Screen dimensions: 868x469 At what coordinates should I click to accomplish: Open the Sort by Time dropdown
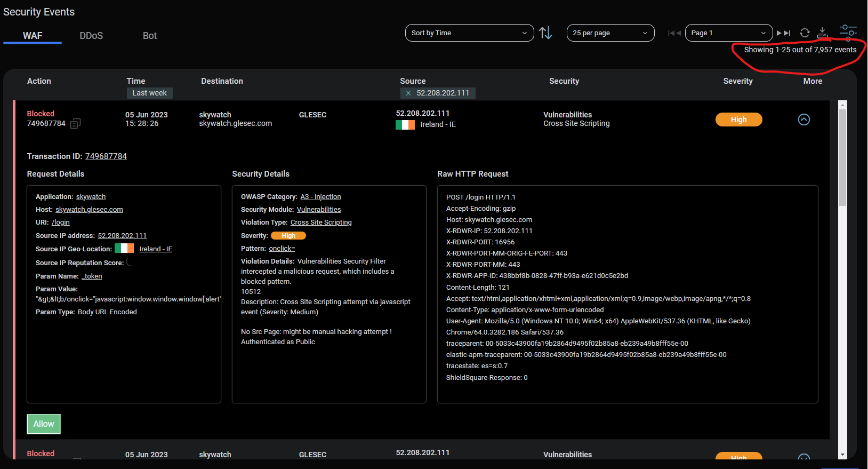469,33
